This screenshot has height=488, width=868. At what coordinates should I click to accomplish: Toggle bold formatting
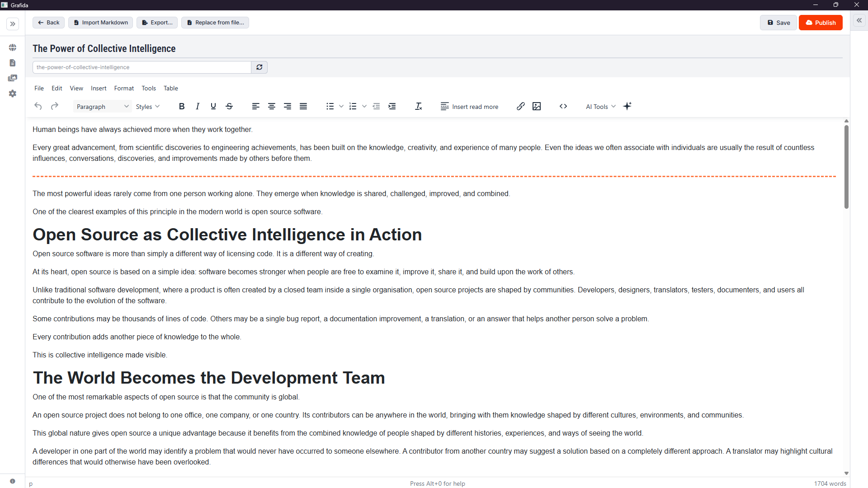pyautogui.click(x=182, y=106)
